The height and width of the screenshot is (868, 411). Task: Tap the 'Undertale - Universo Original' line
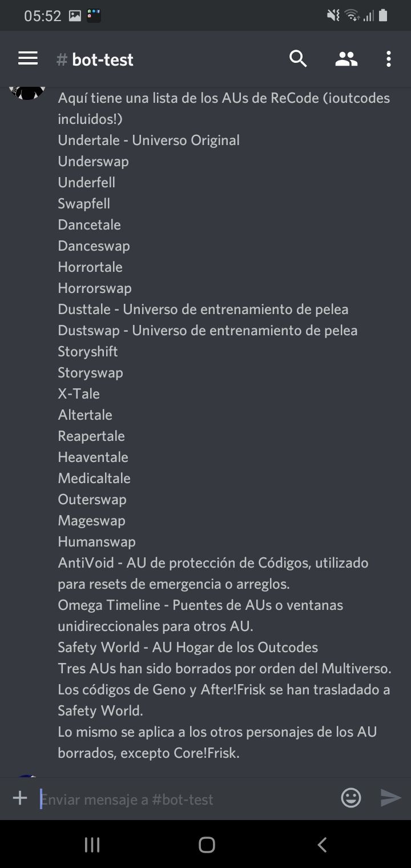tap(148, 140)
